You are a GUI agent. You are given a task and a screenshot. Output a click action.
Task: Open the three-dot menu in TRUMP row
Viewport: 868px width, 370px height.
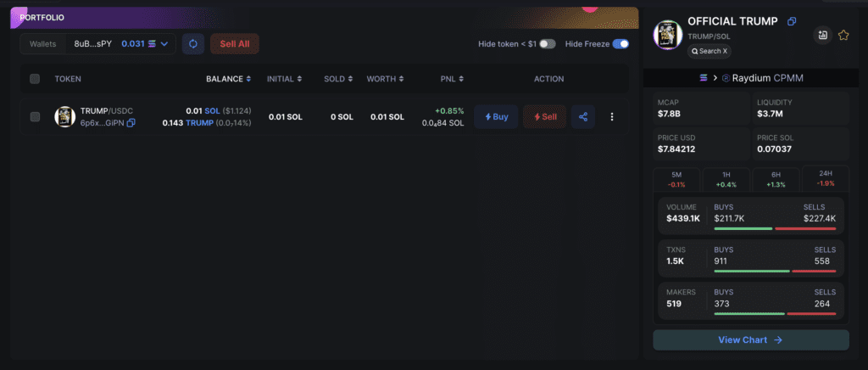tap(612, 117)
